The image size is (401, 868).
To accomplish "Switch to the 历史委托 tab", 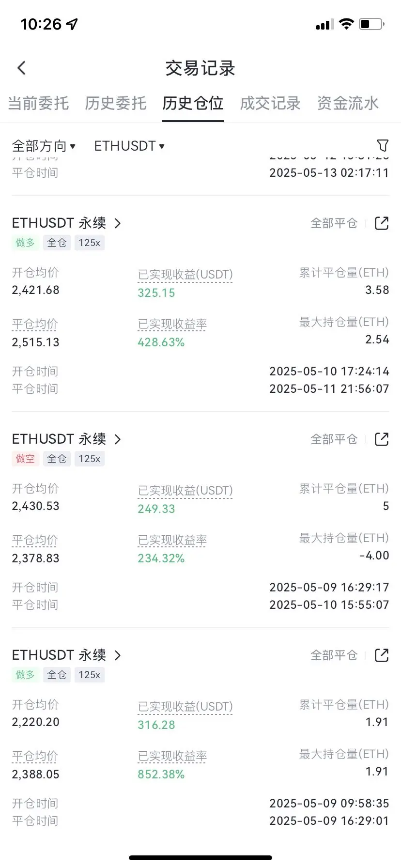I will (x=116, y=103).
